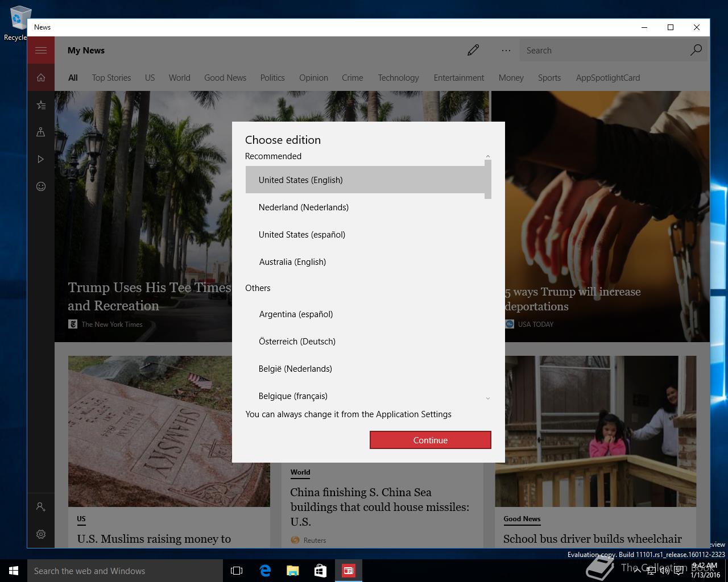The height and width of the screenshot is (582, 728).
Task: Click the News app taskbar icon
Action: 349,571
